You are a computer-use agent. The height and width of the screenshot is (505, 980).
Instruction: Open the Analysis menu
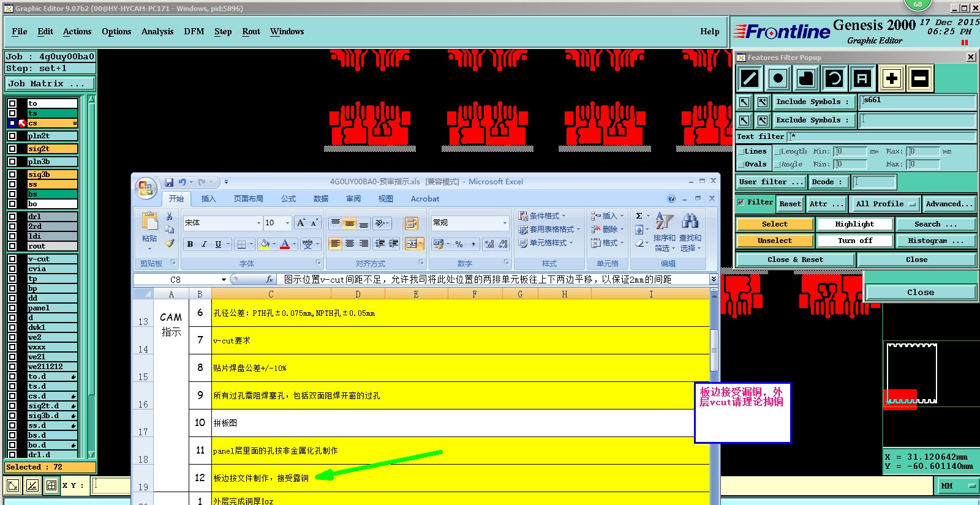[157, 31]
